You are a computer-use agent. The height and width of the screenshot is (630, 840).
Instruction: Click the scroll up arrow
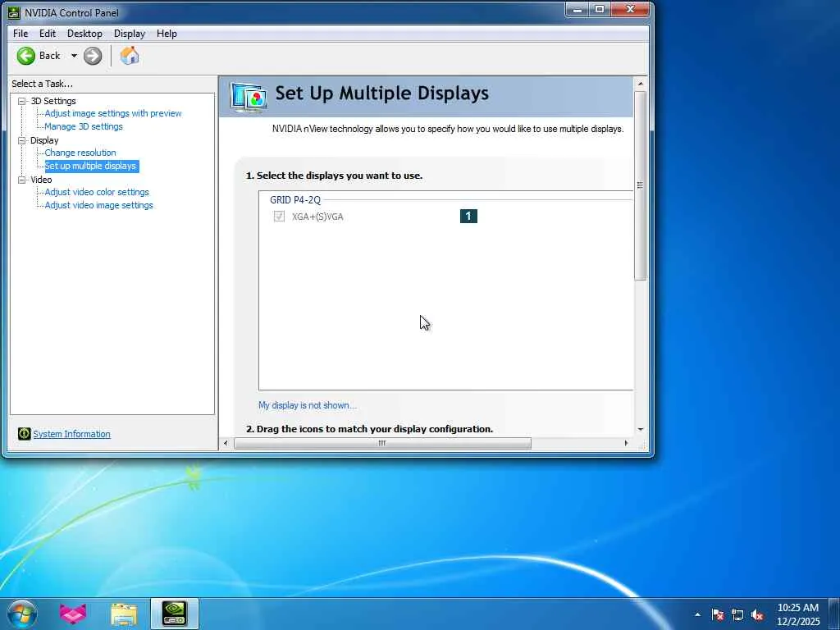[640, 84]
